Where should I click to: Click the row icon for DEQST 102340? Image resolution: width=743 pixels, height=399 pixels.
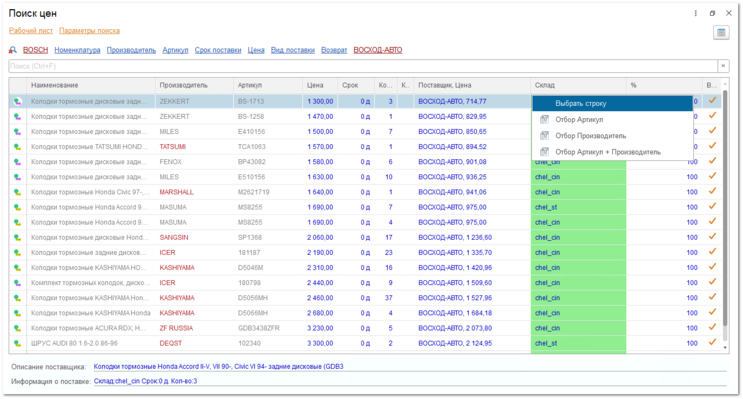[18, 344]
